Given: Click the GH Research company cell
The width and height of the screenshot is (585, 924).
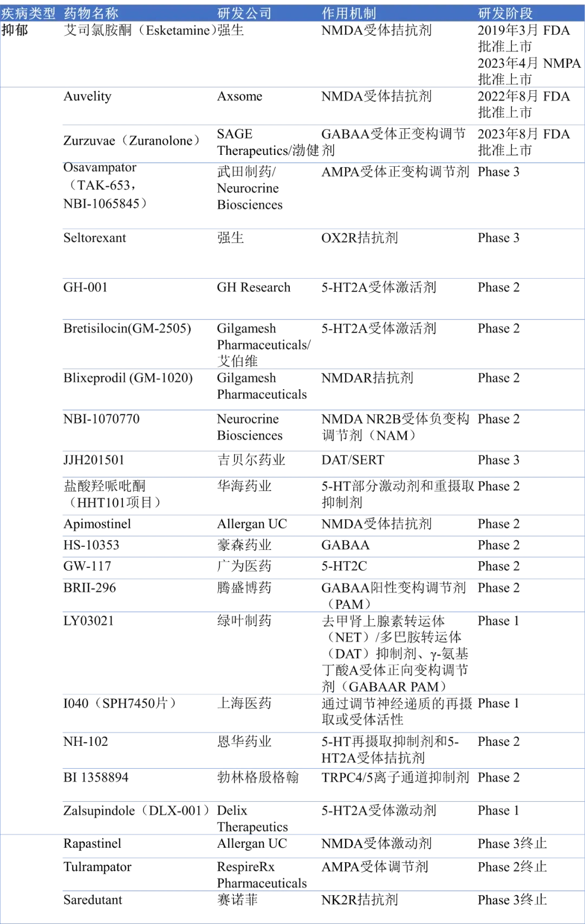Looking at the screenshot, I should tap(253, 287).
